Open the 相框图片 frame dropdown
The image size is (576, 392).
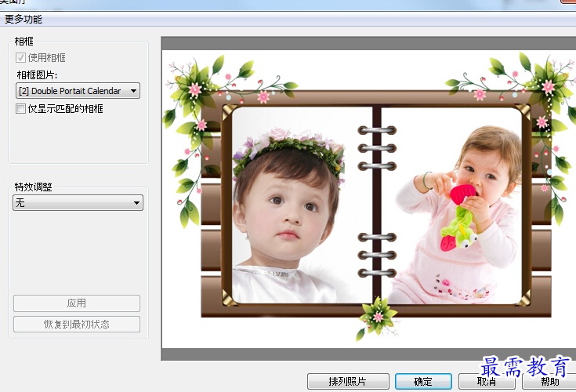pos(78,91)
